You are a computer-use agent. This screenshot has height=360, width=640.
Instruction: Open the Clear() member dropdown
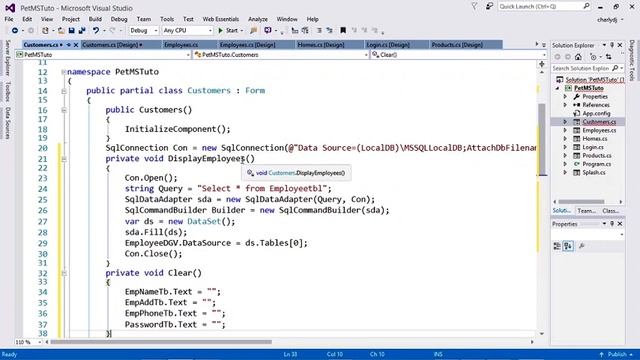coord(458,55)
